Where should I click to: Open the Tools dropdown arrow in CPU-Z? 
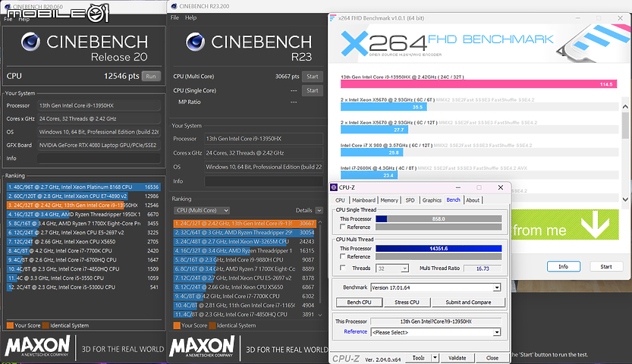(435, 358)
